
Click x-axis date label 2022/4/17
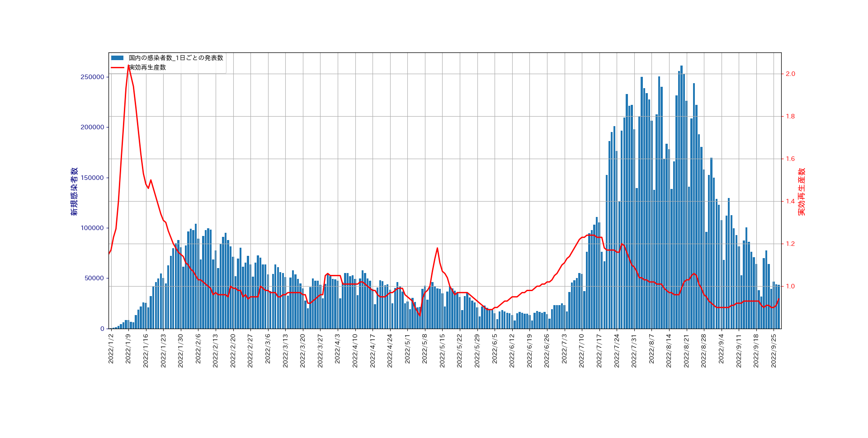point(373,351)
